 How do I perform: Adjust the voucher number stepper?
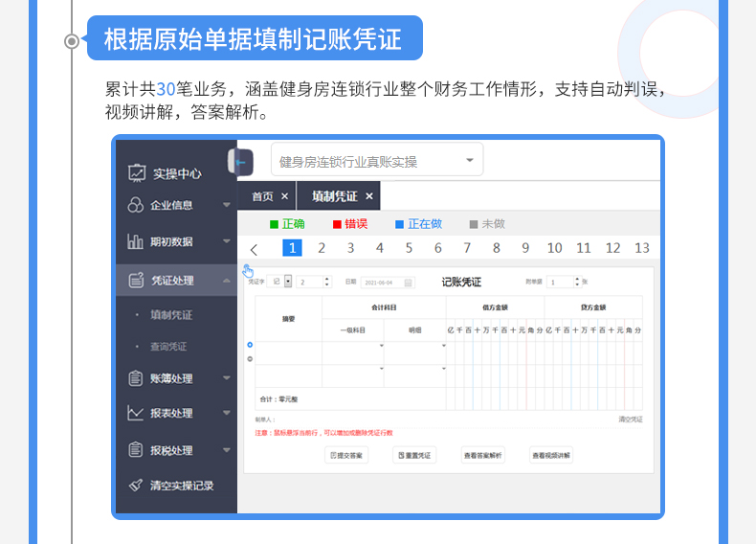(x=327, y=282)
